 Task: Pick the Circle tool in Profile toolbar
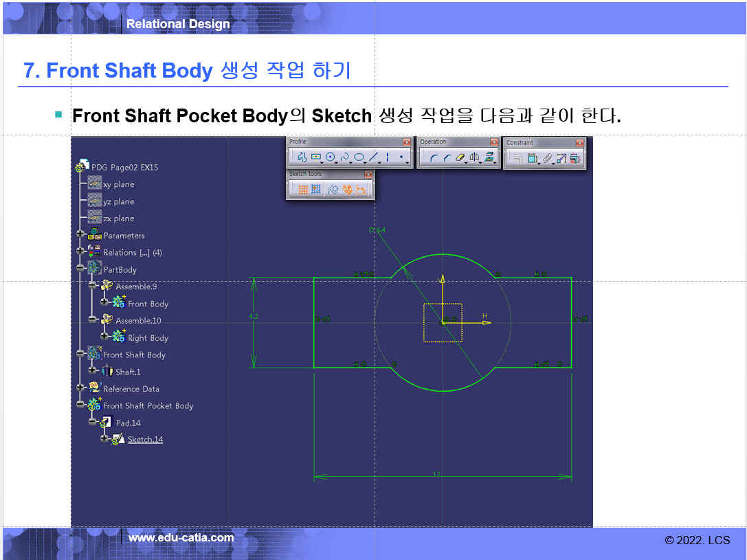(331, 158)
